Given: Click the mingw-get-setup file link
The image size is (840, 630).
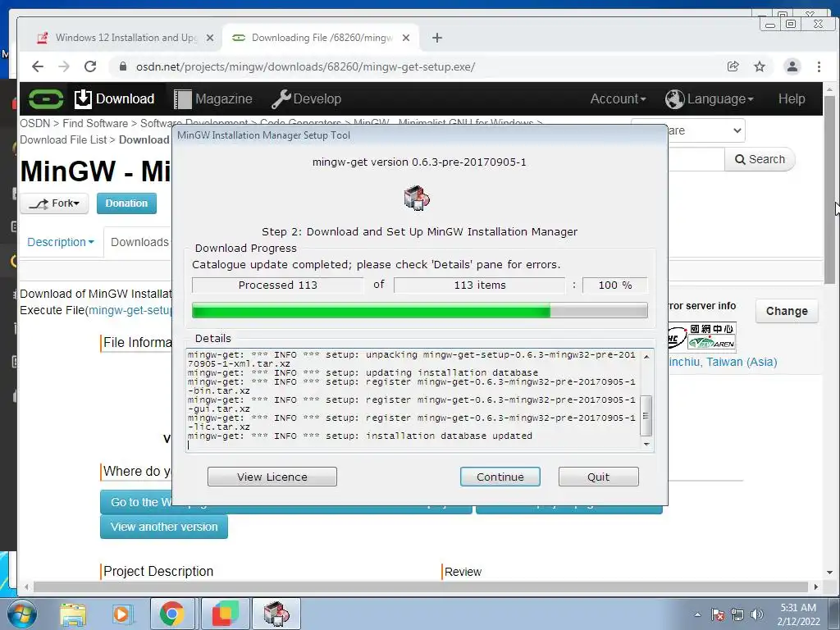Looking at the screenshot, I should coord(130,310).
